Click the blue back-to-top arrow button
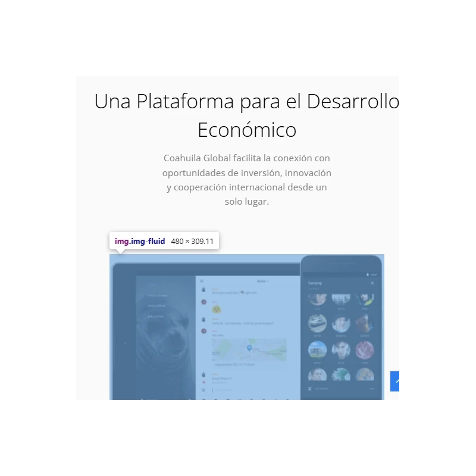476x476 pixels. [x=394, y=381]
